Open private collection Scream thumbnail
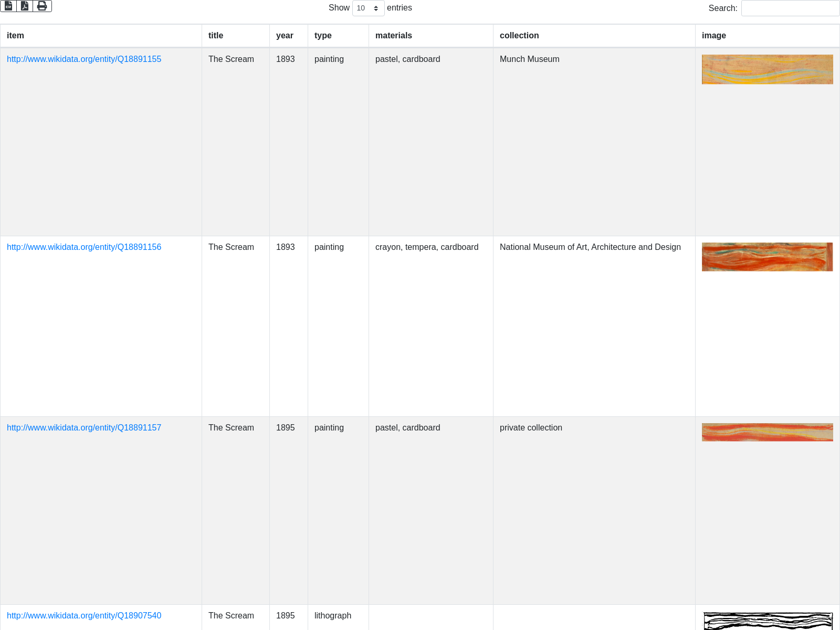The image size is (840, 630). [767, 433]
